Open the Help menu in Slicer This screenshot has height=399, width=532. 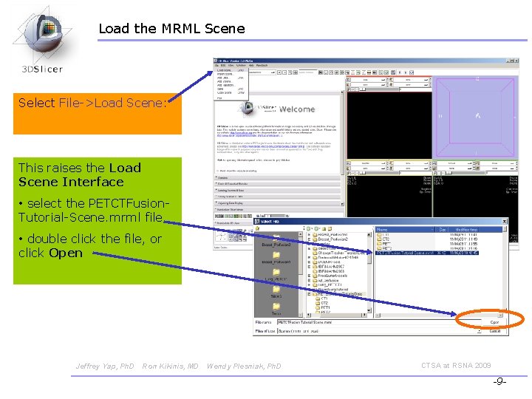coord(251,65)
